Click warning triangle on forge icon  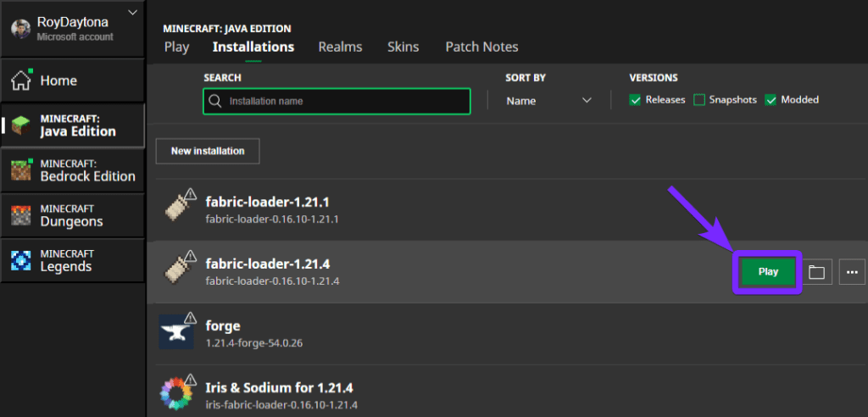(x=191, y=318)
